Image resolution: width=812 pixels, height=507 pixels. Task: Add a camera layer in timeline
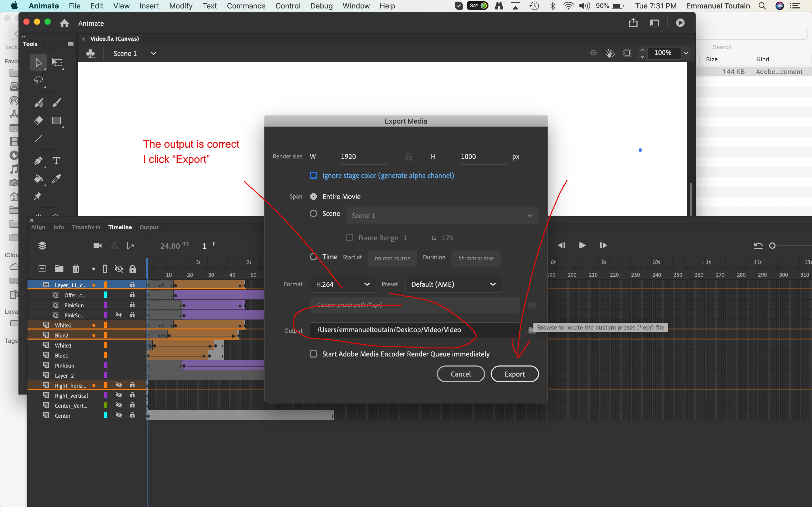(x=97, y=246)
